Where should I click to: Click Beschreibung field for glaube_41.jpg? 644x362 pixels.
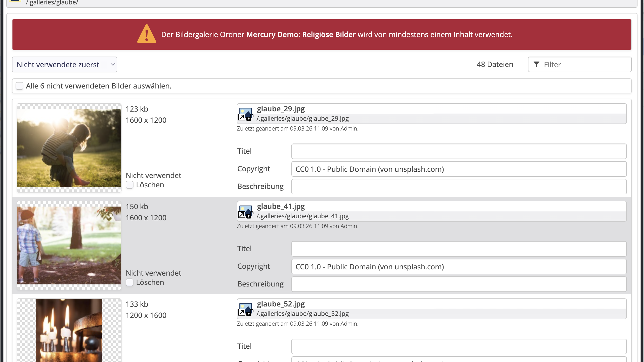(459, 284)
